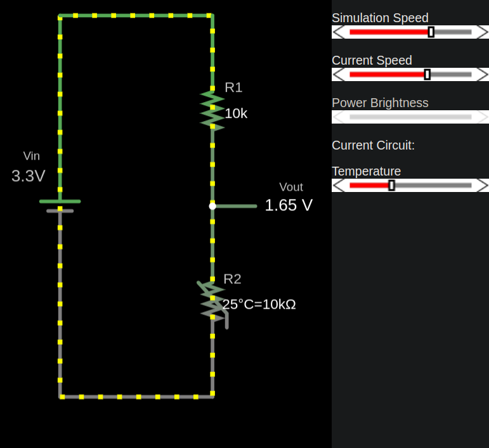Raise Temperature with the right arrow
Screen dimensions: 489x448
[482, 185]
